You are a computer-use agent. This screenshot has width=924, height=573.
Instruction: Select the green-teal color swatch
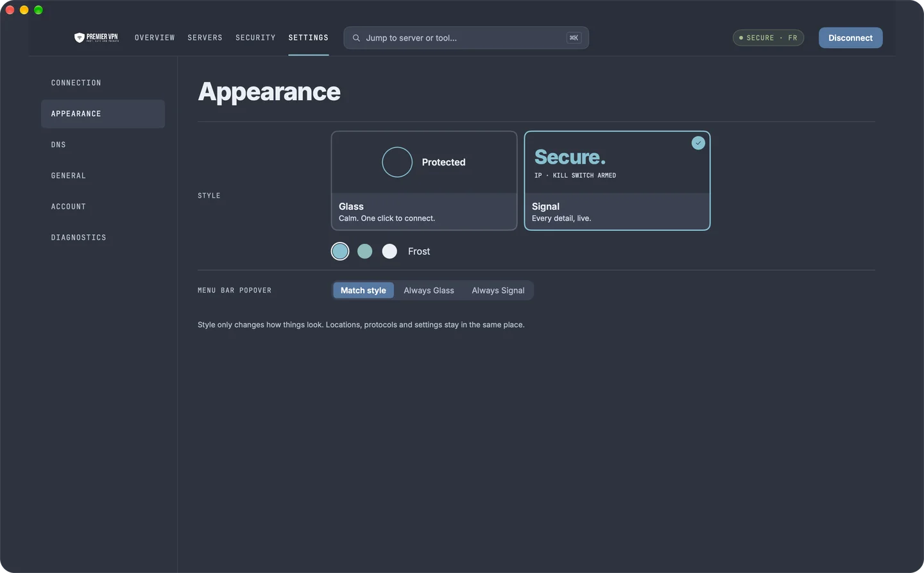pos(364,251)
